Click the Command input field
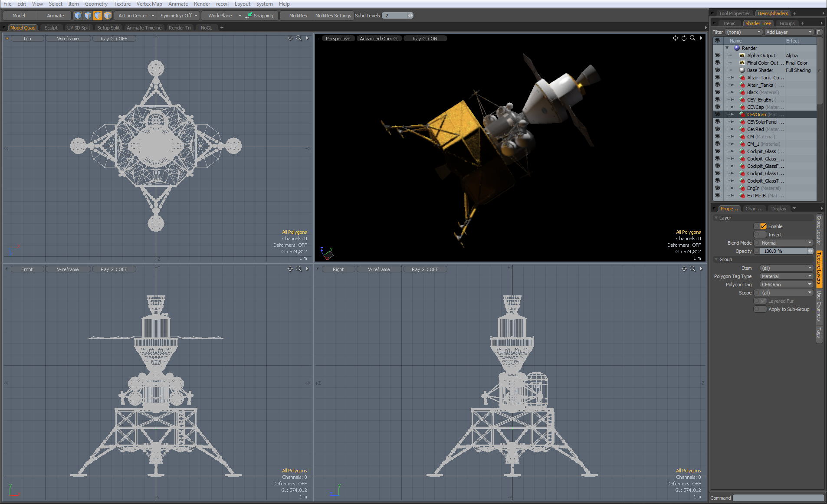Screen dimensions: 827x504 click(x=778, y=498)
